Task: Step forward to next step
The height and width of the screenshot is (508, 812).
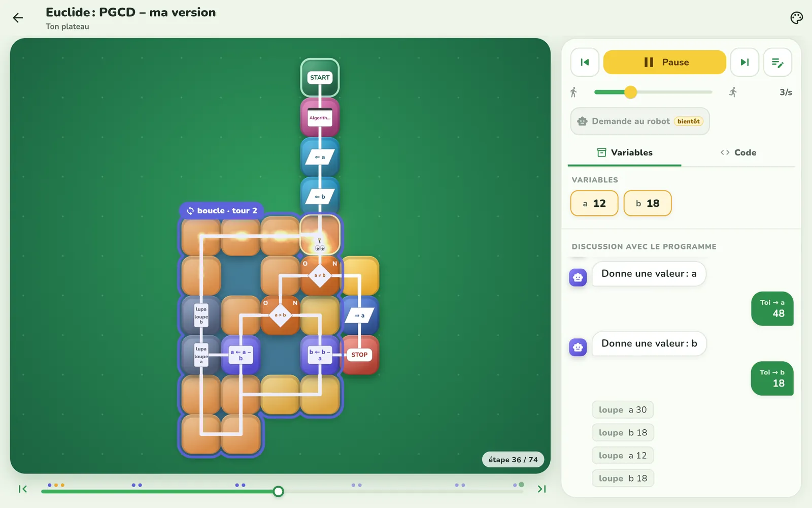Action: (x=745, y=62)
